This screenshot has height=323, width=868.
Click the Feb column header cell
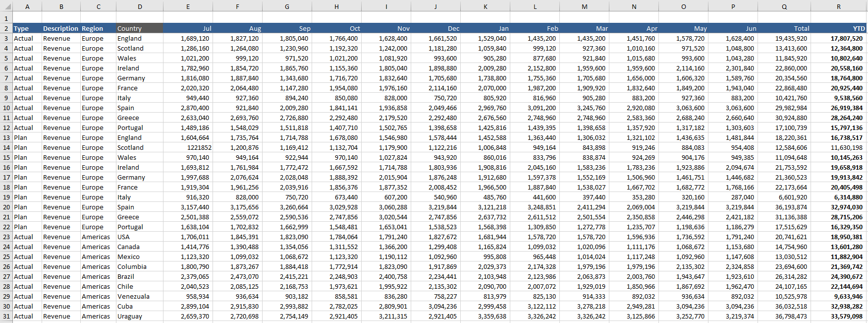[535, 28]
